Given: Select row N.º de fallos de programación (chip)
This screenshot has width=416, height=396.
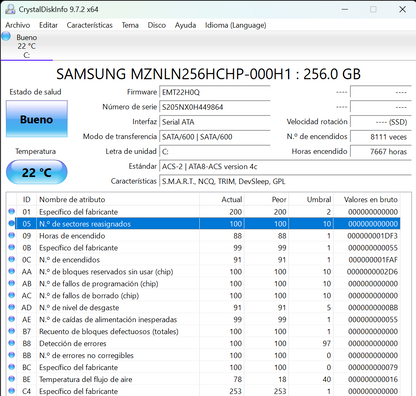Looking at the screenshot, I should pos(203,284).
